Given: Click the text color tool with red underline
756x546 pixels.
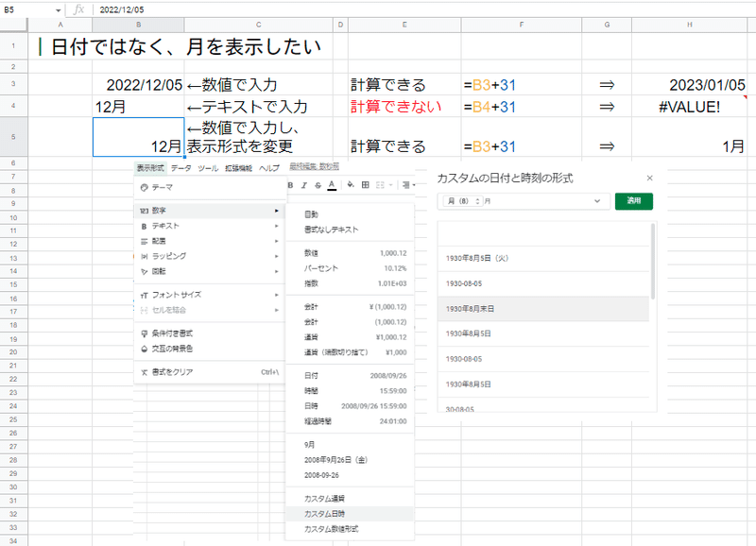Looking at the screenshot, I should 332,185.
